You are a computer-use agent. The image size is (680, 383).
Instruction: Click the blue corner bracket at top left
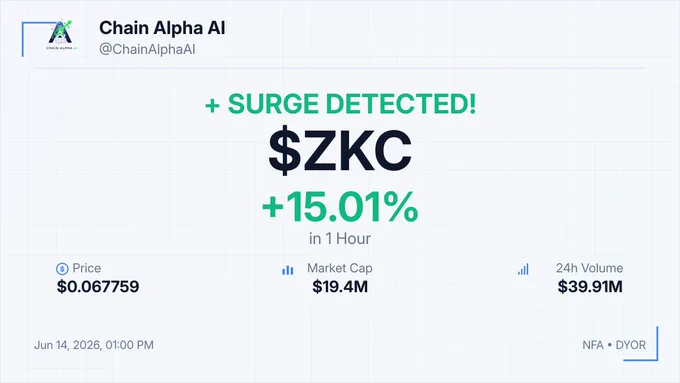[39, 39]
